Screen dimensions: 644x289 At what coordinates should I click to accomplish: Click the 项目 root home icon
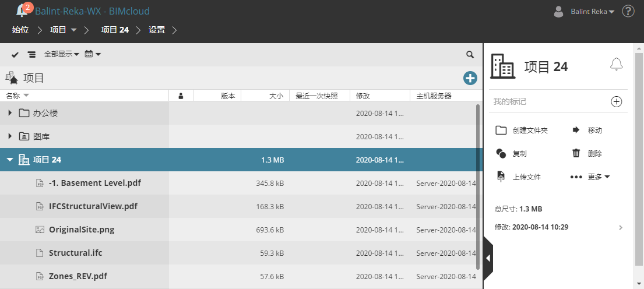pos(12,77)
